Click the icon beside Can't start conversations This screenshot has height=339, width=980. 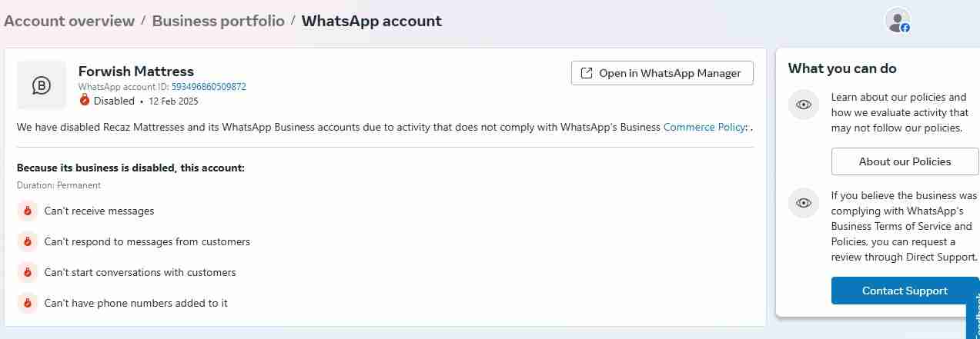click(27, 272)
